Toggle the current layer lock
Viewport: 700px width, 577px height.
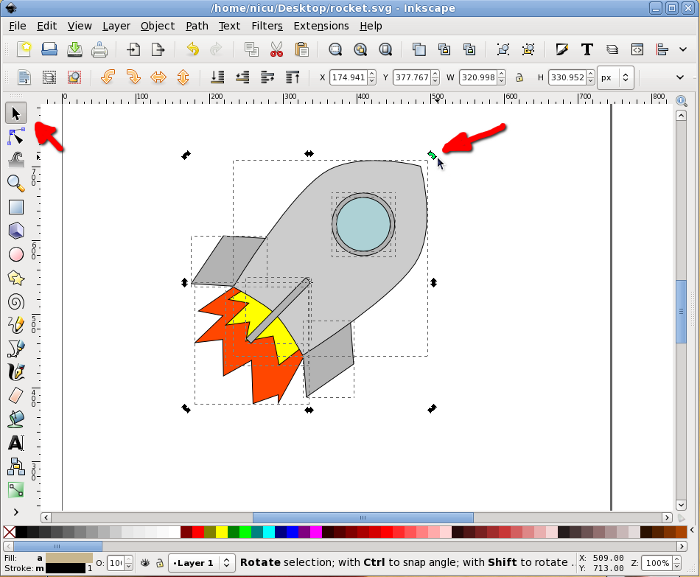tap(160, 563)
